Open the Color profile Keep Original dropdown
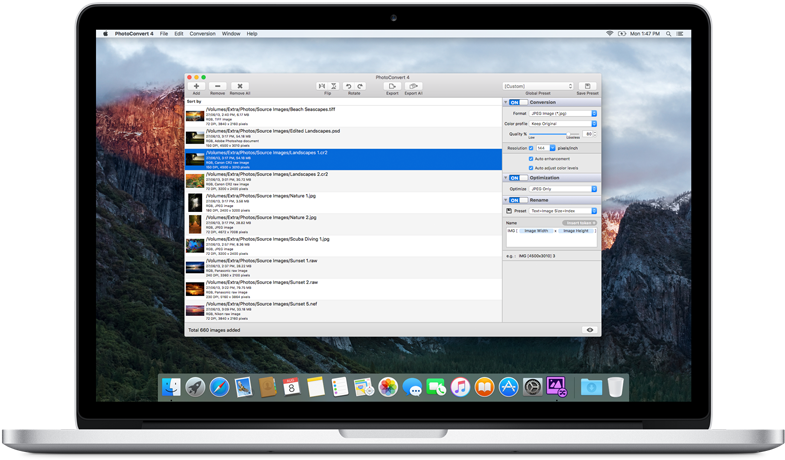The width and height of the screenshot is (785, 460). pos(563,124)
